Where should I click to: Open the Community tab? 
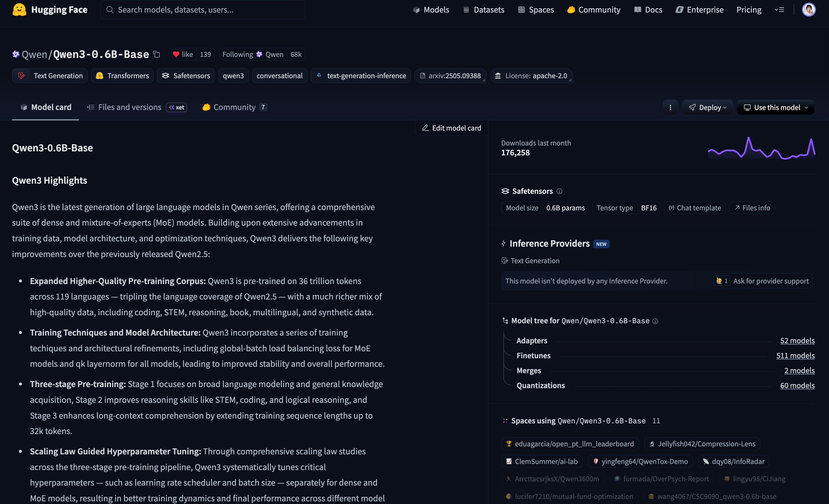coord(234,107)
